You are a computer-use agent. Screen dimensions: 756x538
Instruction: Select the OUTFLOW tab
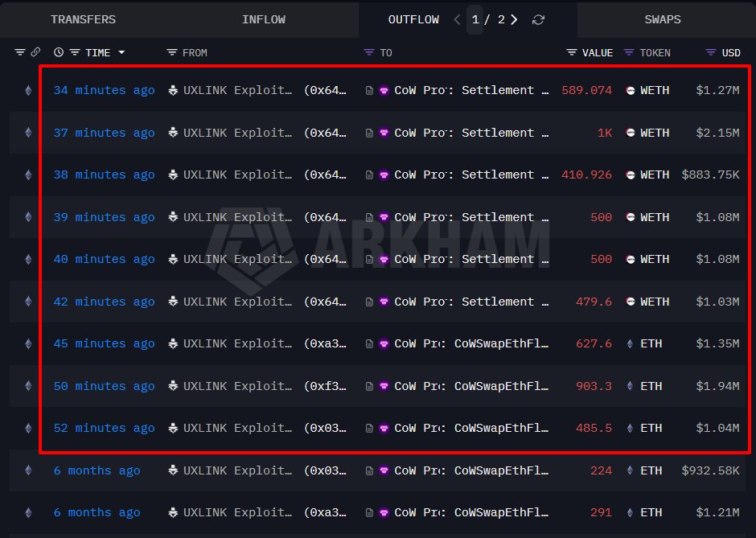pos(413,19)
